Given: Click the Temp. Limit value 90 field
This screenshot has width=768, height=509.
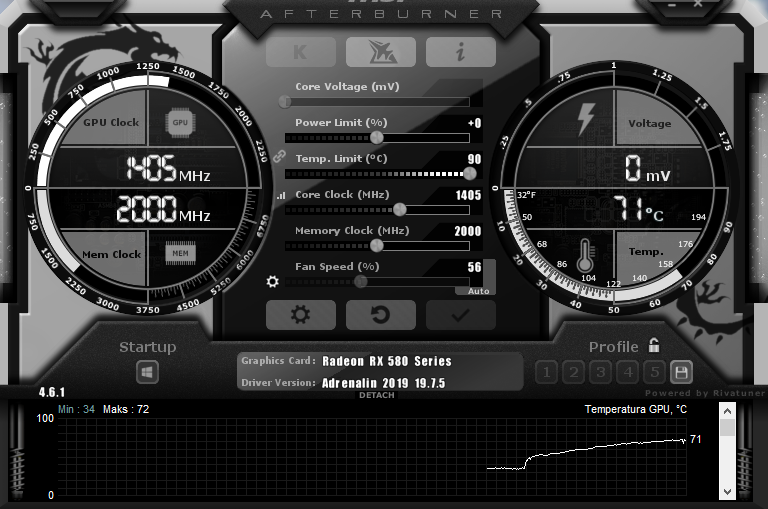Looking at the screenshot, I should point(474,159).
